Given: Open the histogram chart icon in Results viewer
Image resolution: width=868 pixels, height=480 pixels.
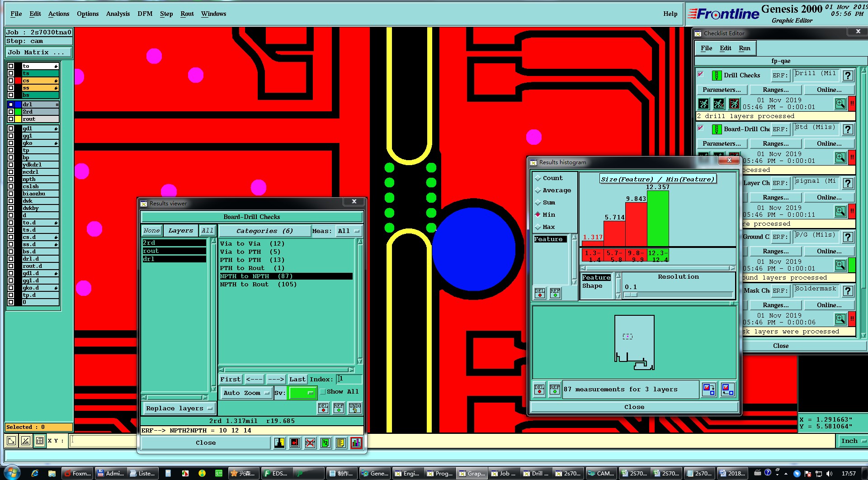Looking at the screenshot, I should click(356, 443).
